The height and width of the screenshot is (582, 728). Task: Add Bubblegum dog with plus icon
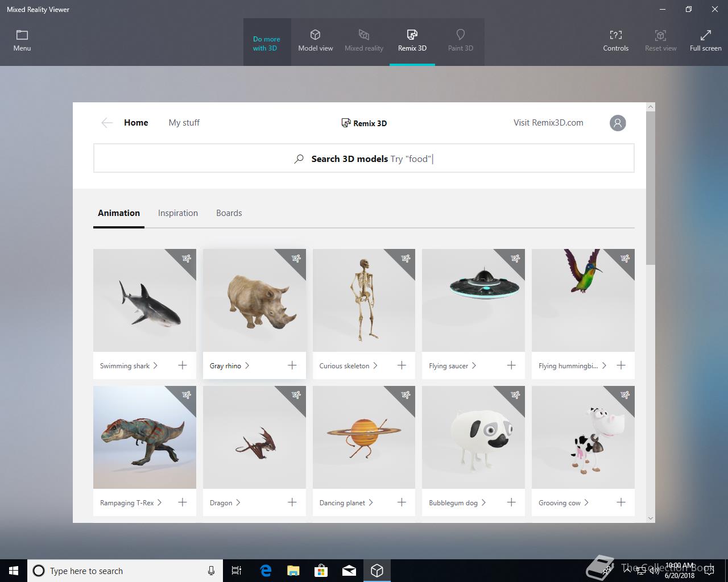point(511,502)
